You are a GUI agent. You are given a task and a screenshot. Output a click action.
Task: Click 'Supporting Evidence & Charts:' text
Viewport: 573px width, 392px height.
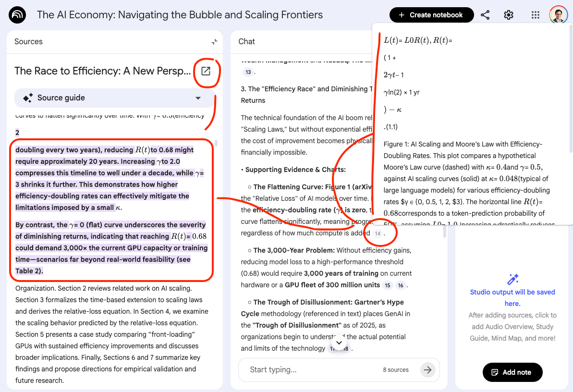point(295,170)
